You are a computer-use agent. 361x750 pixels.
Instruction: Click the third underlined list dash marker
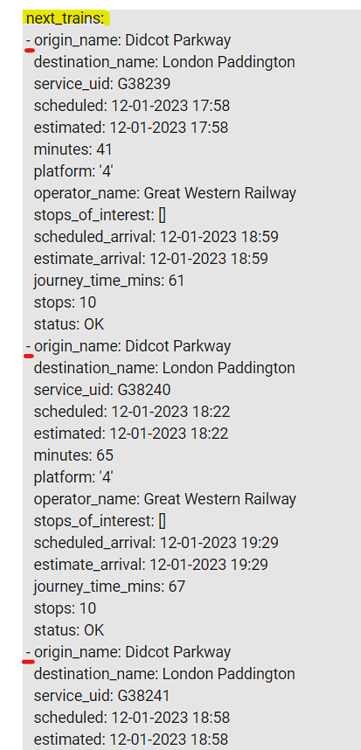29,655
